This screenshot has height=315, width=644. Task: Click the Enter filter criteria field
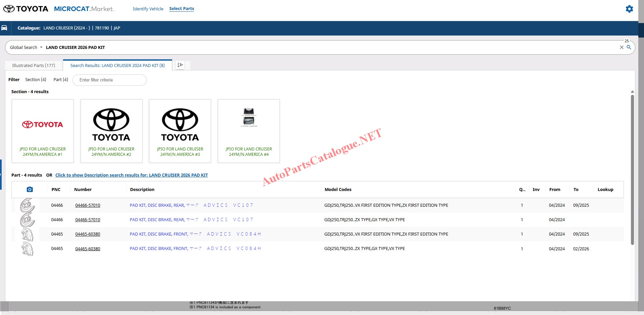[x=109, y=80]
